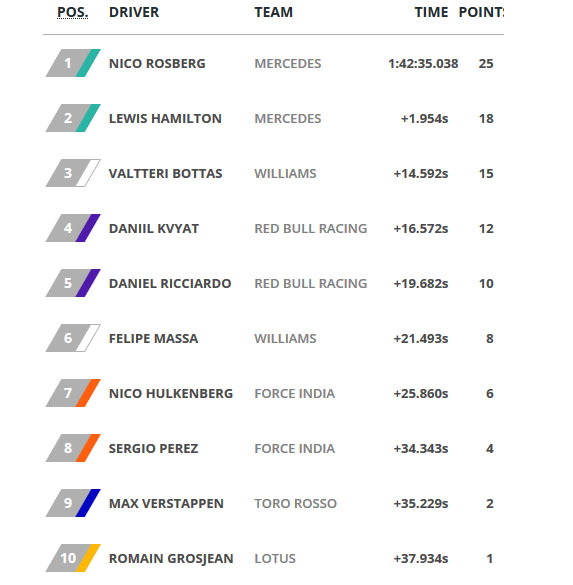Open Daniel Ricciardo driver entry
573x585 pixels.
click(x=170, y=284)
